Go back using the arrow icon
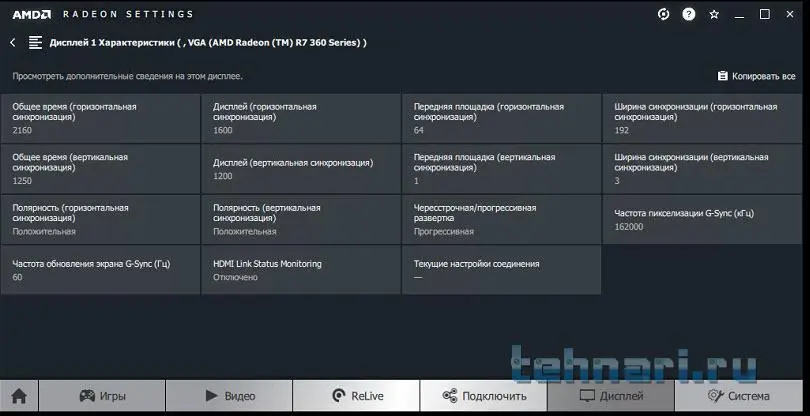Viewport: 810px width, 416px height. (13, 43)
